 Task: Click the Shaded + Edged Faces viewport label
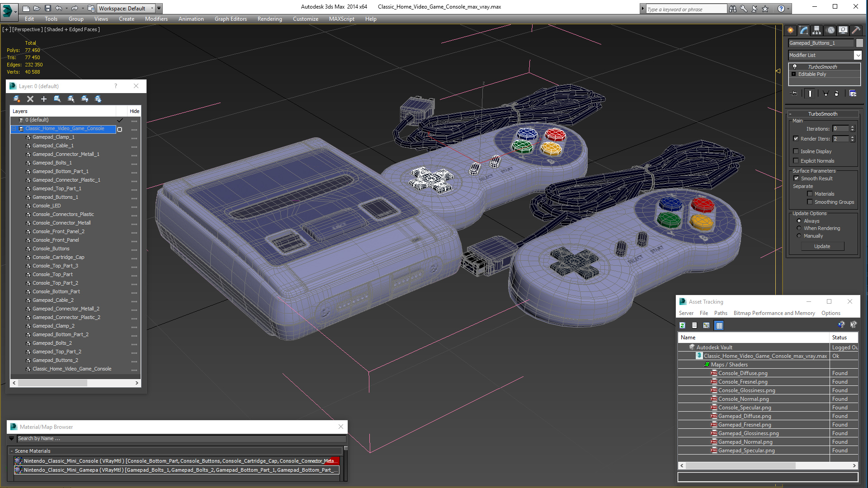(72, 29)
